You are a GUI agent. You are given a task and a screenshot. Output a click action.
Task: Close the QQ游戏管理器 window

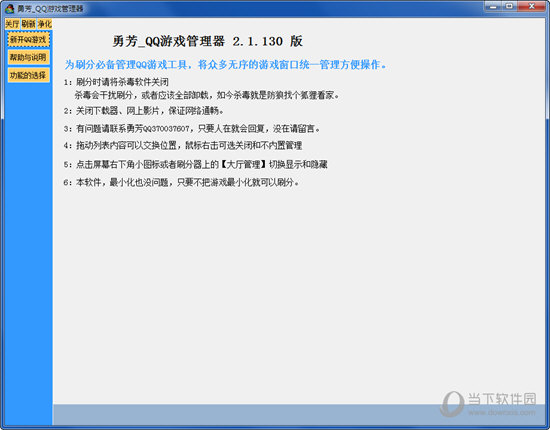(532, 6)
